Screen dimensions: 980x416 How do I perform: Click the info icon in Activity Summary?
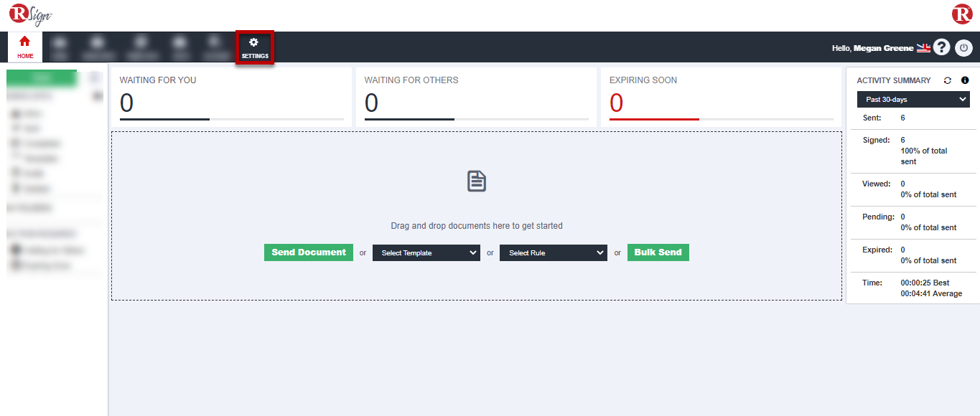pyautogui.click(x=963, y=80)
